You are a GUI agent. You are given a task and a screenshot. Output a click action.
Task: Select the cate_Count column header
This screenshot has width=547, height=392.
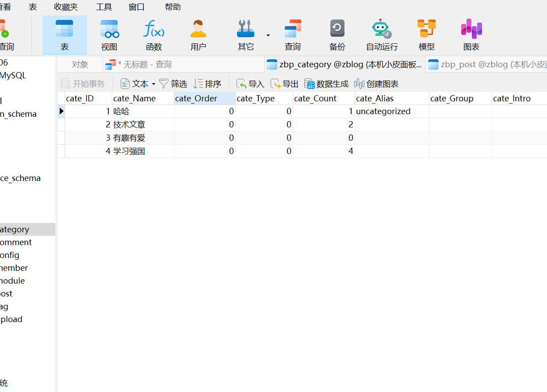(324, 98)
